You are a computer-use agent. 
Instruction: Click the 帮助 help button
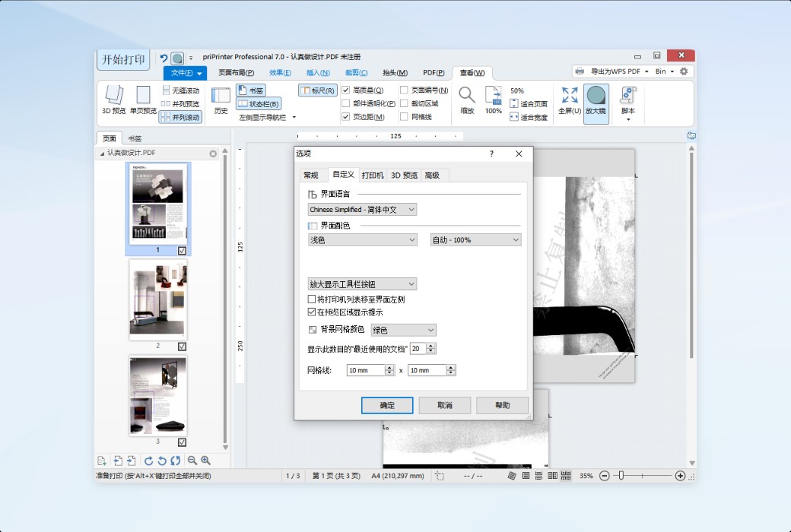[503, 405]
